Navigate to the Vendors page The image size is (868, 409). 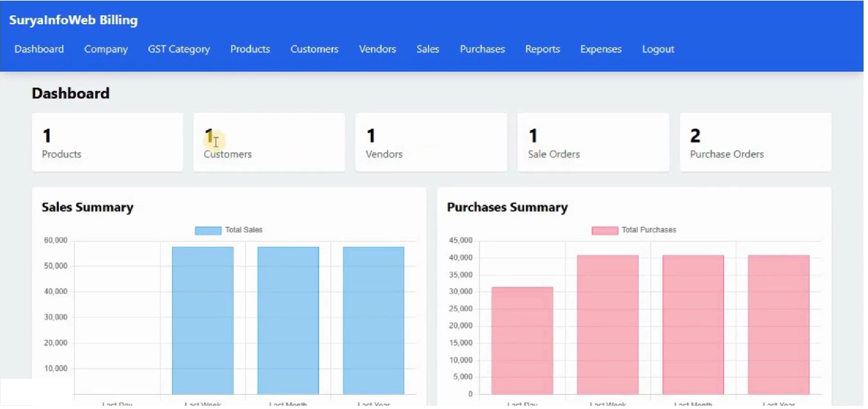tap(377, 49)
